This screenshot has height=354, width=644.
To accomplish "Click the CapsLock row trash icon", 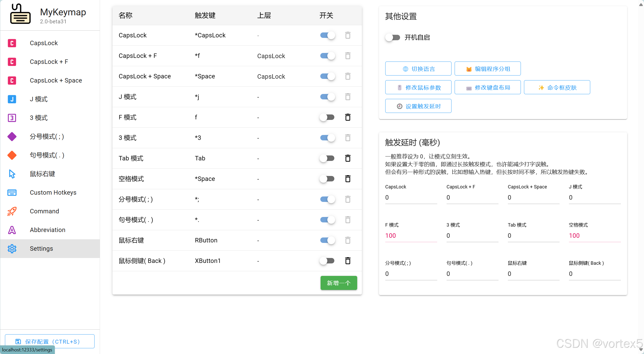I will click(x=348, y=35).
